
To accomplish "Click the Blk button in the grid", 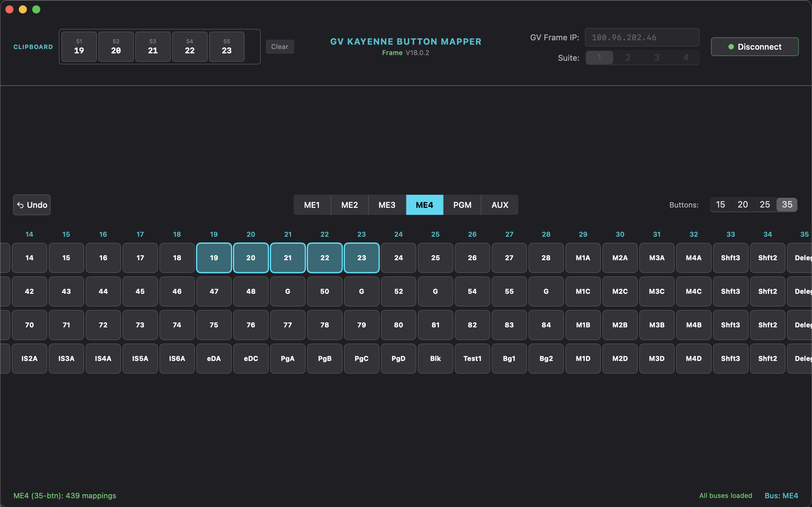I will point(435,358).
